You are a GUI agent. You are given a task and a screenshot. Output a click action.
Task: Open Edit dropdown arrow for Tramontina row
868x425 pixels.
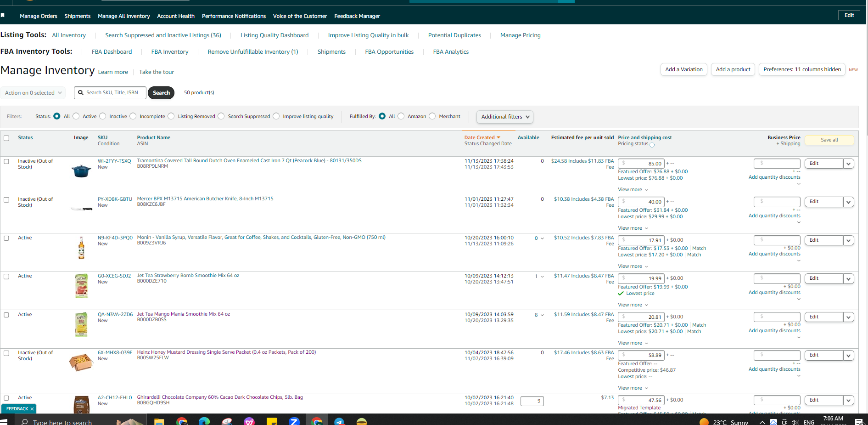tap(849, 164)
